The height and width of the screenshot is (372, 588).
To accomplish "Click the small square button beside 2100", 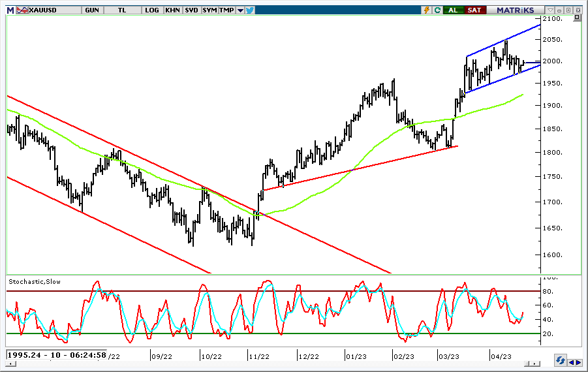I will pyautogui.click(x=576, y=19).
